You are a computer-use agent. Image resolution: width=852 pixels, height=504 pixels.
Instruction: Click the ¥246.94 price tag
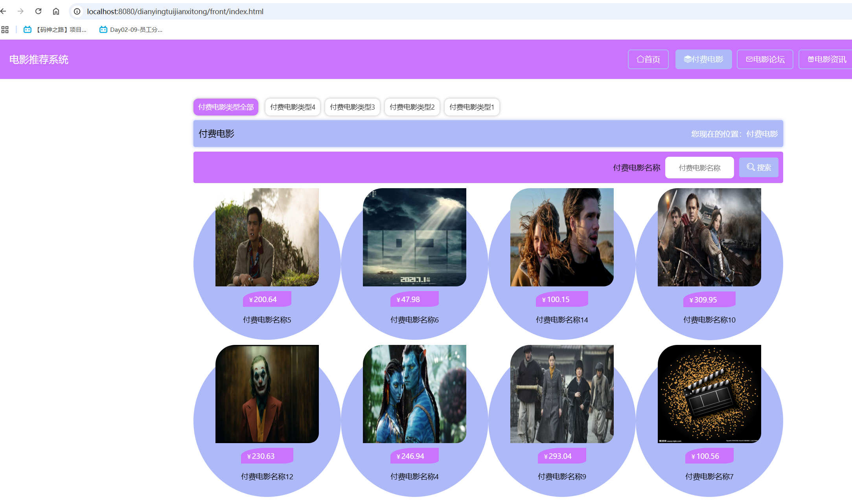tap(414, 456)
